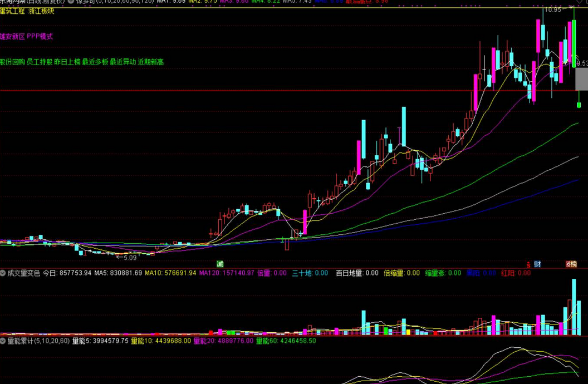Click the 最近多板 label

pyautogui.click(x=95, y=62)
